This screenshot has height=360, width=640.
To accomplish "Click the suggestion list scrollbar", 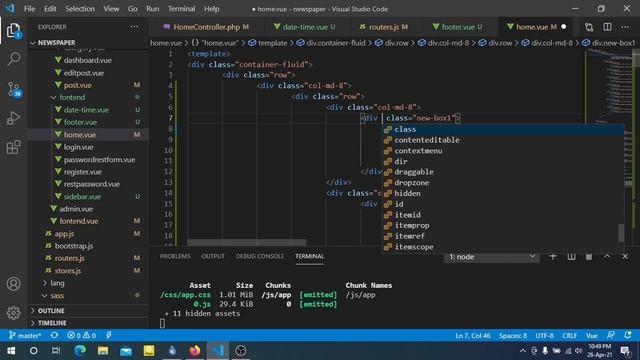I will click(621, 233).
